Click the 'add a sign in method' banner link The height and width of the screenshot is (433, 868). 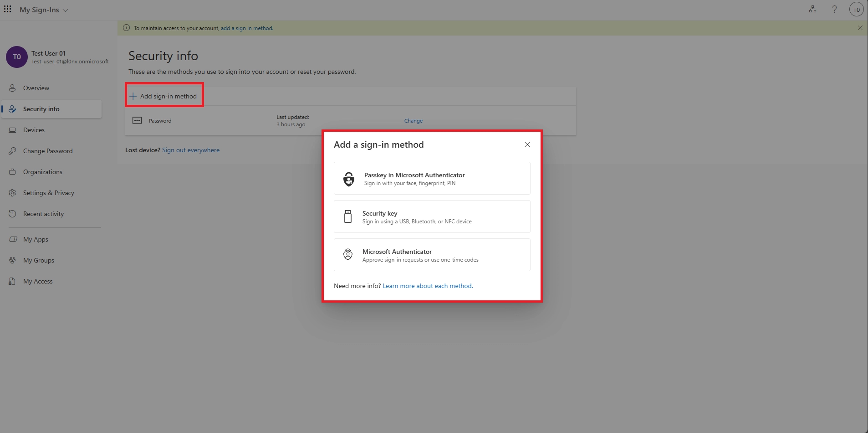point(246,28)
